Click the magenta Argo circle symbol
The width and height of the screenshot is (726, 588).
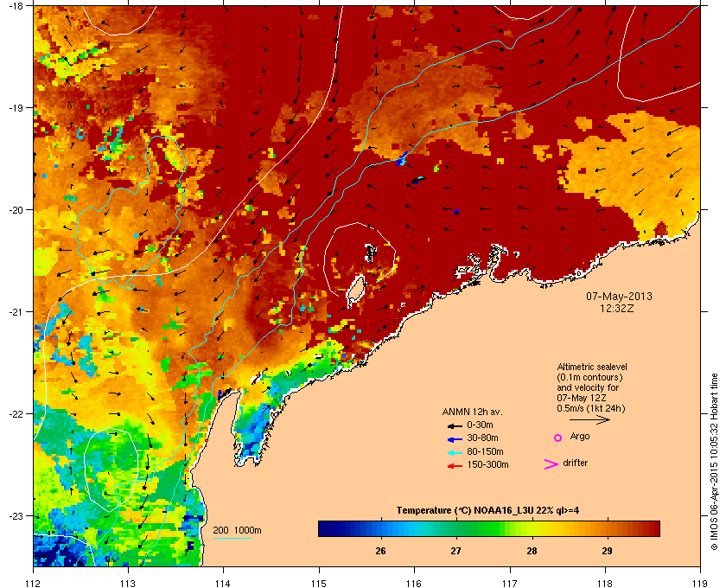[558, 438]
